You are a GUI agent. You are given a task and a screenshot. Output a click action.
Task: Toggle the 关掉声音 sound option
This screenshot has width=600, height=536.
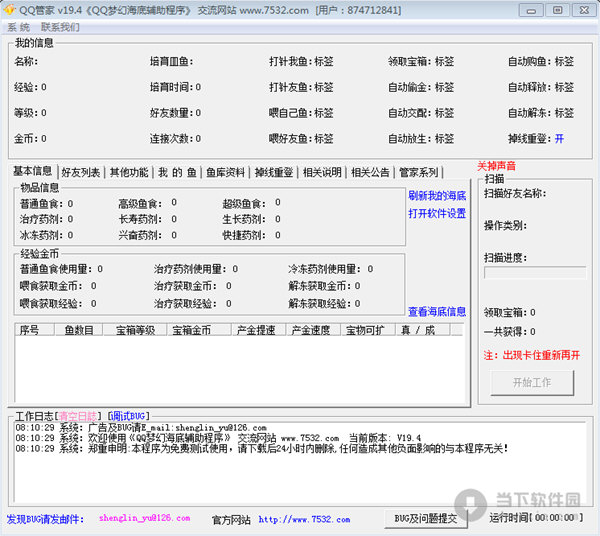pos(497,165)
